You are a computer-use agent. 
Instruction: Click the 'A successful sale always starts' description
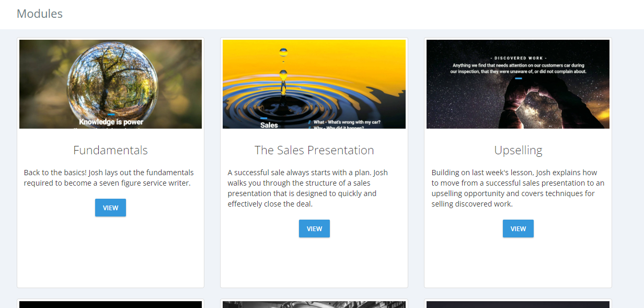tap(307, 188)
